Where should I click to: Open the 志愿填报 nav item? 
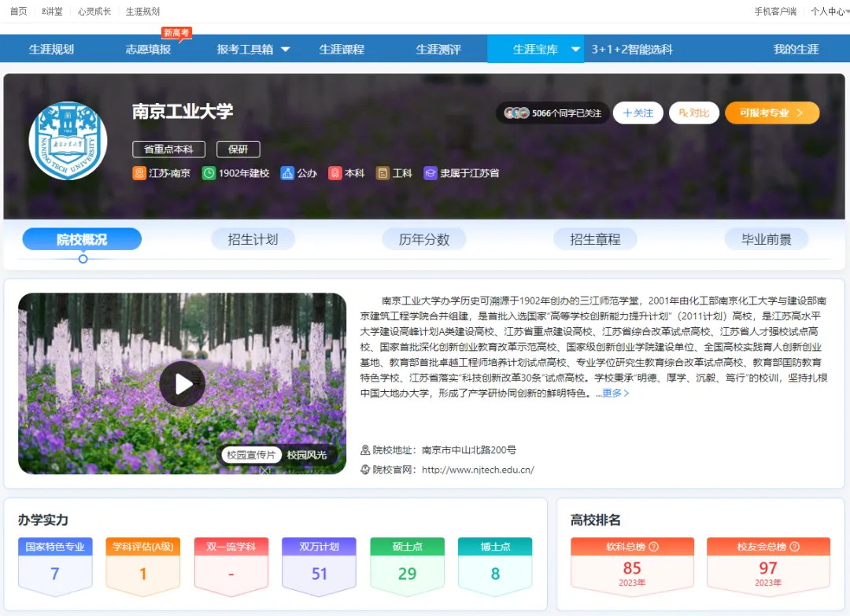pyautogui.click(x=148, y=50)
